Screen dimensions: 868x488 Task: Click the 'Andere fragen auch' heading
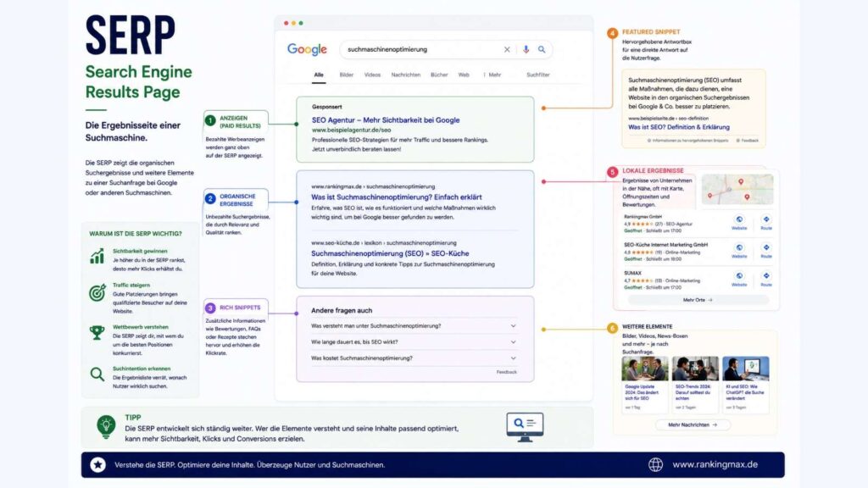[x=342, y=310]
